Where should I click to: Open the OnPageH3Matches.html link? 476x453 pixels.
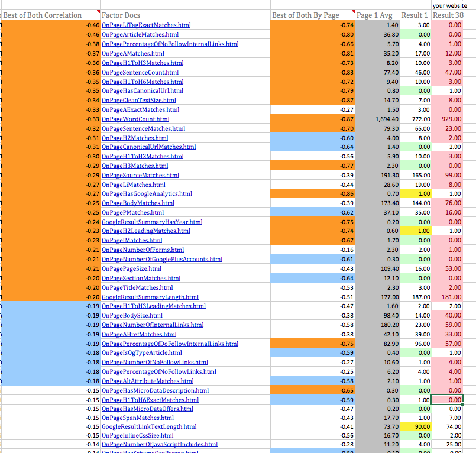[135, 166]
